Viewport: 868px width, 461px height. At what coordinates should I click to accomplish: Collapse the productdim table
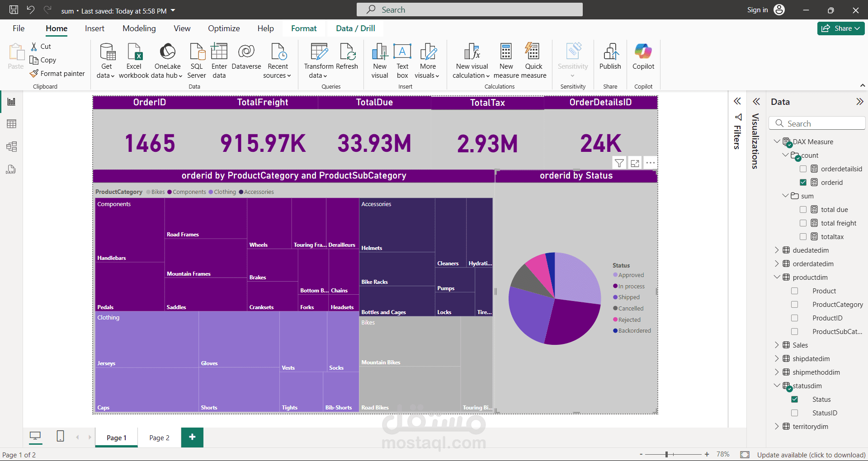pos(777,277)
